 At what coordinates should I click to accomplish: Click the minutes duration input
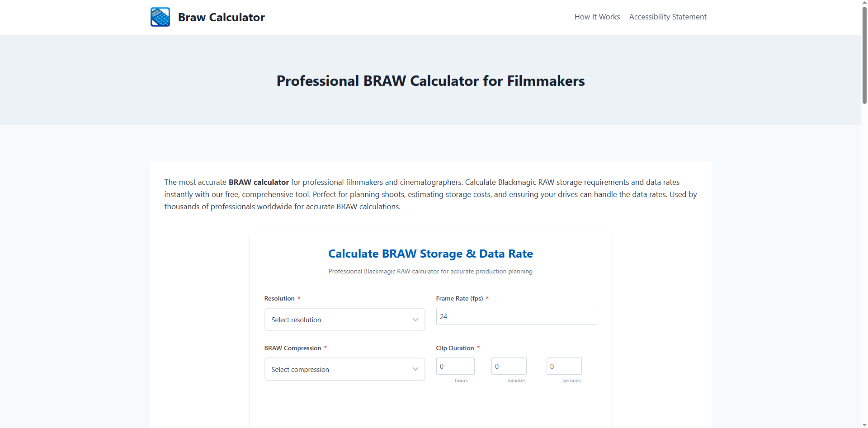coord(509,366)
